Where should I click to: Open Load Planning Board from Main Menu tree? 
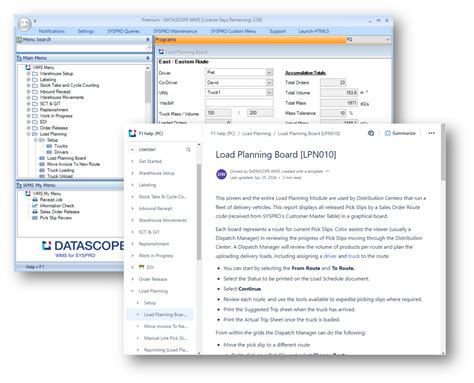click(66, 158)
